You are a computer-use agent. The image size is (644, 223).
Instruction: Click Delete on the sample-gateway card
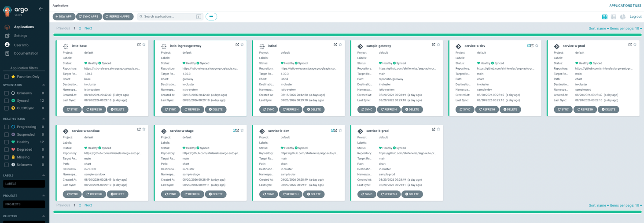(x=412, y=109)
